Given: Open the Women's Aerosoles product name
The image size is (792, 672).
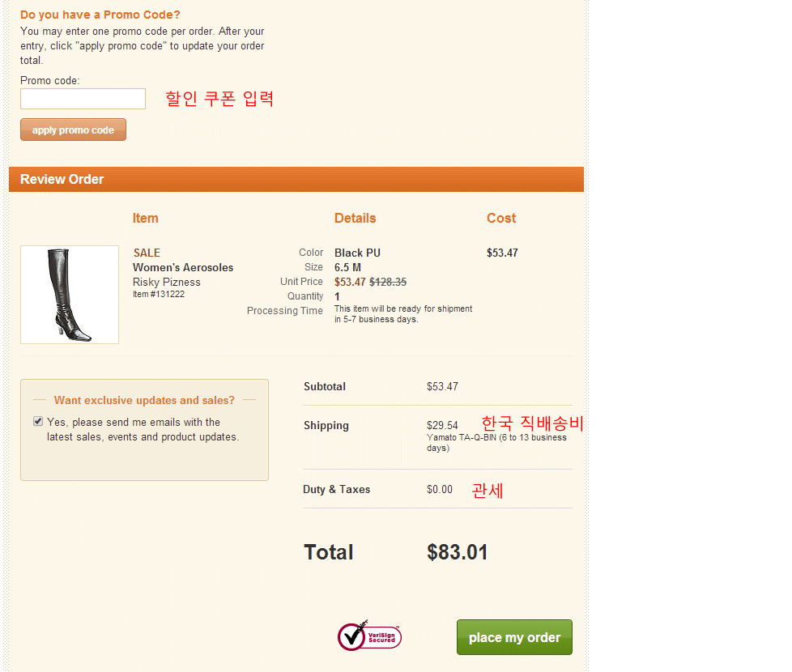Looking at the screenshot, I should tap(183, 268).
